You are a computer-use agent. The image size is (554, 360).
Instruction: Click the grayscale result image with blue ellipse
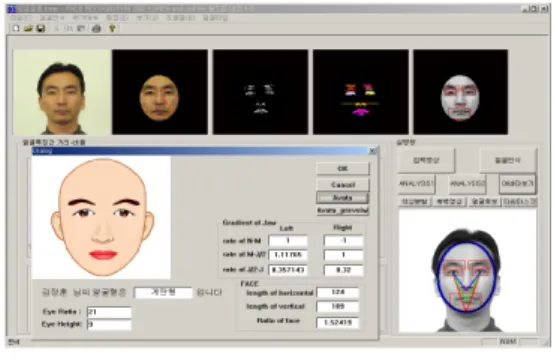[x=467, y=271]
